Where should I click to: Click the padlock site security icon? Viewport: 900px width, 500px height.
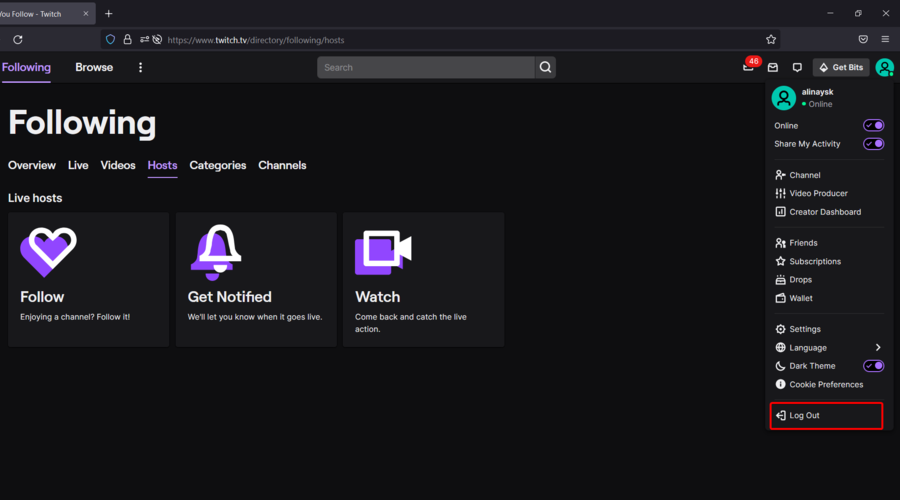127,40
